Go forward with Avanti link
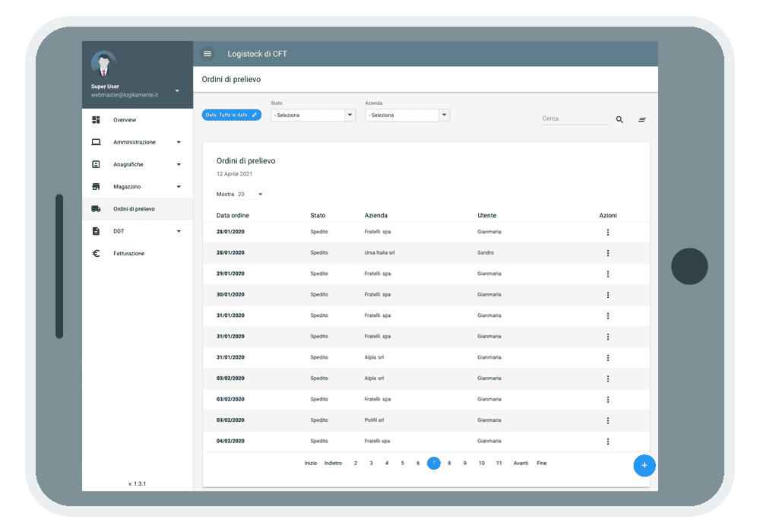The image size is (760, 532). click(521, 463)
